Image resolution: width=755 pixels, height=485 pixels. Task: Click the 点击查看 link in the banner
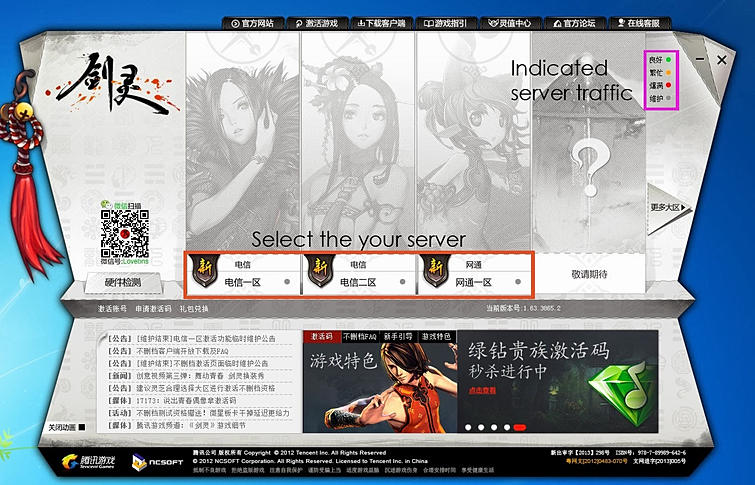[x=482, y=390]
